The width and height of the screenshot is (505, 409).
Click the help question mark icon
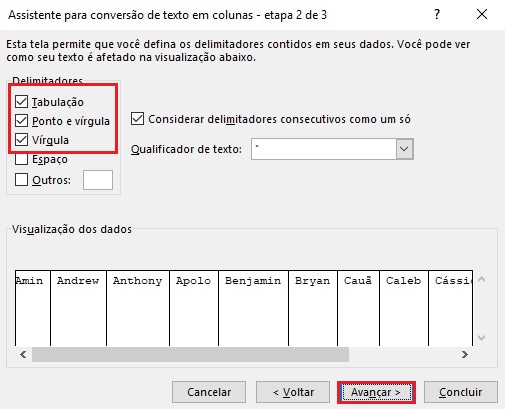437,14
